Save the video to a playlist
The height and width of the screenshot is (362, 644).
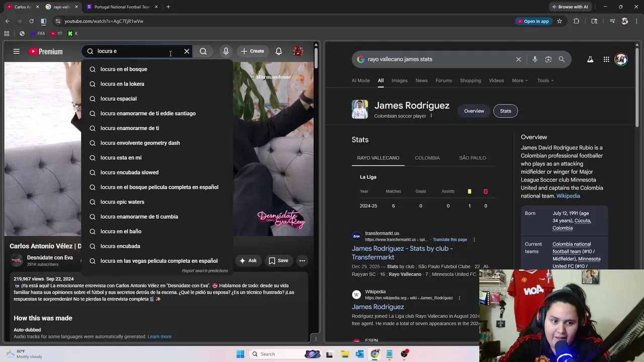(278, 260)
